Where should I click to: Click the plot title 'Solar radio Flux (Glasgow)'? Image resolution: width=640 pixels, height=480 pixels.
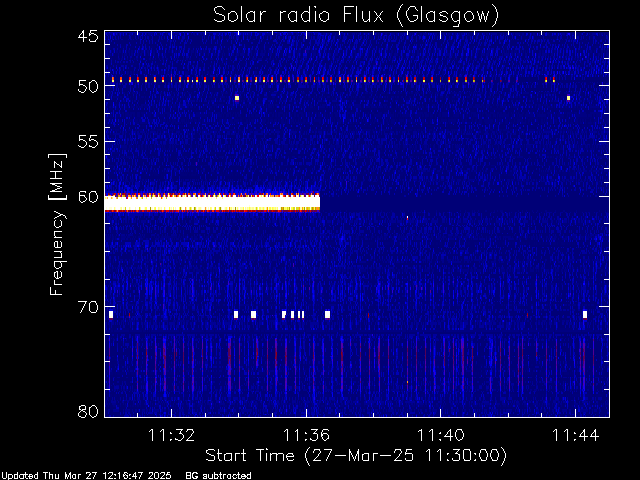356,16
